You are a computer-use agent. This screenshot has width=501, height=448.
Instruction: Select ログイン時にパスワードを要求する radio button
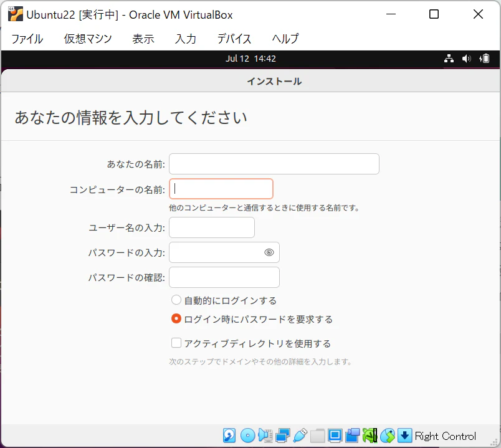click(176, 318)
